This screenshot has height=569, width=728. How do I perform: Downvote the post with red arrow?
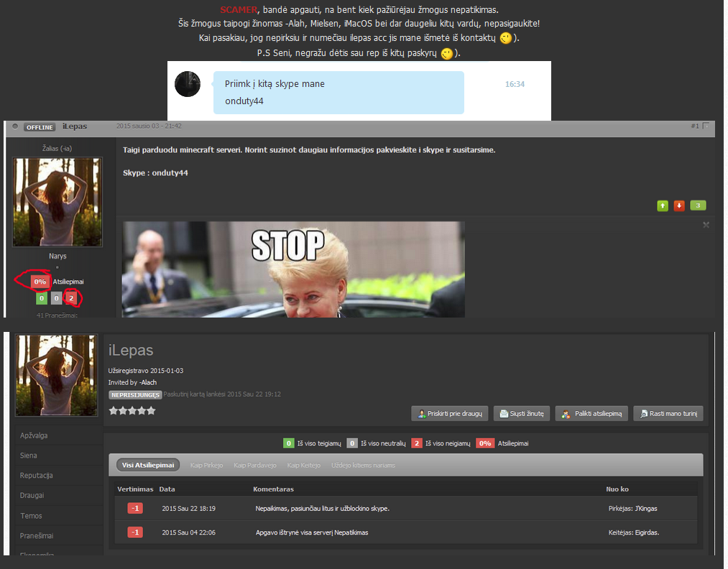[x=679, y=205]
